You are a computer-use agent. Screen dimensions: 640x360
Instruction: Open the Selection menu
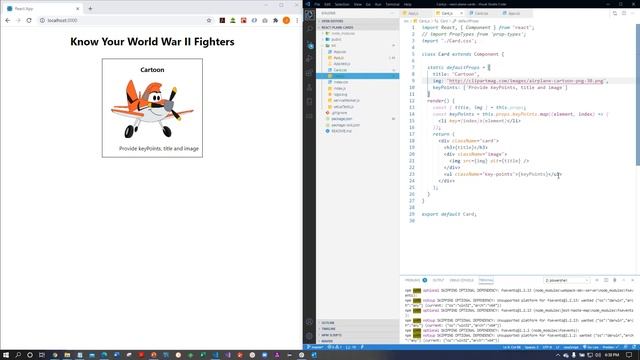342,4
